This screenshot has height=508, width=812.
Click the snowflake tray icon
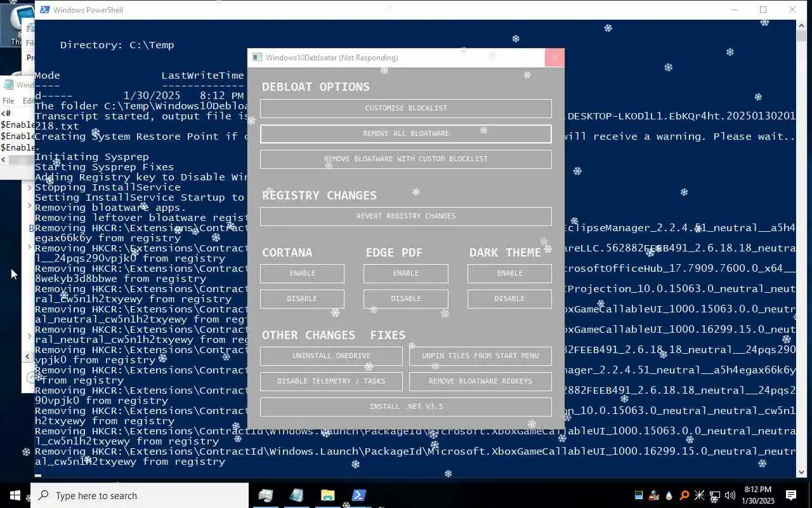[699, 495]
